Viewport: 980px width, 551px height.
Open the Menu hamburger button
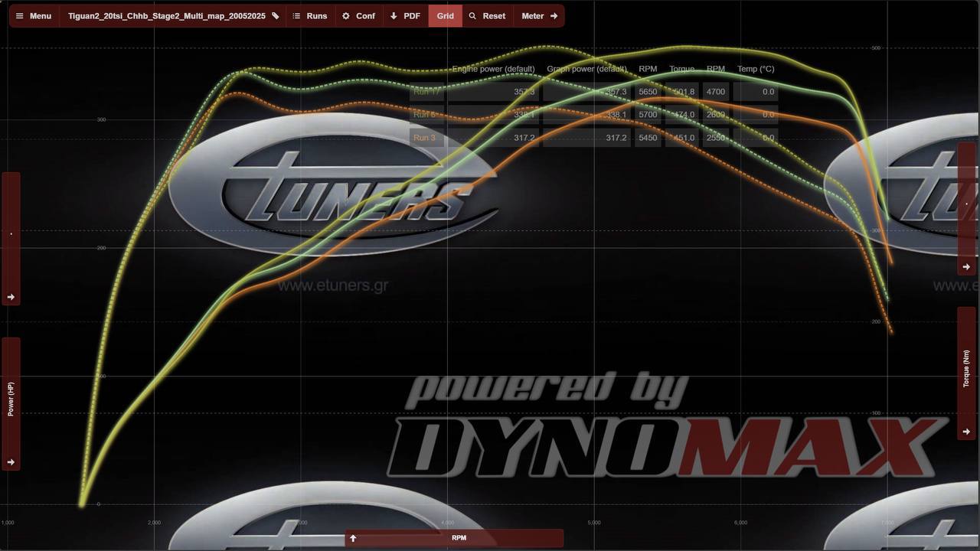[34, 16]
